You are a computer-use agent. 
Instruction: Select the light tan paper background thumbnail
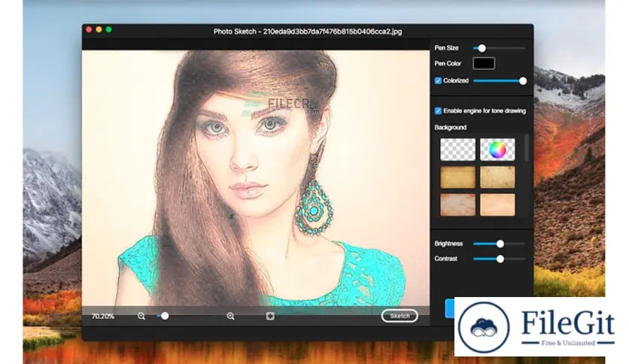click(x=497, y=177)
